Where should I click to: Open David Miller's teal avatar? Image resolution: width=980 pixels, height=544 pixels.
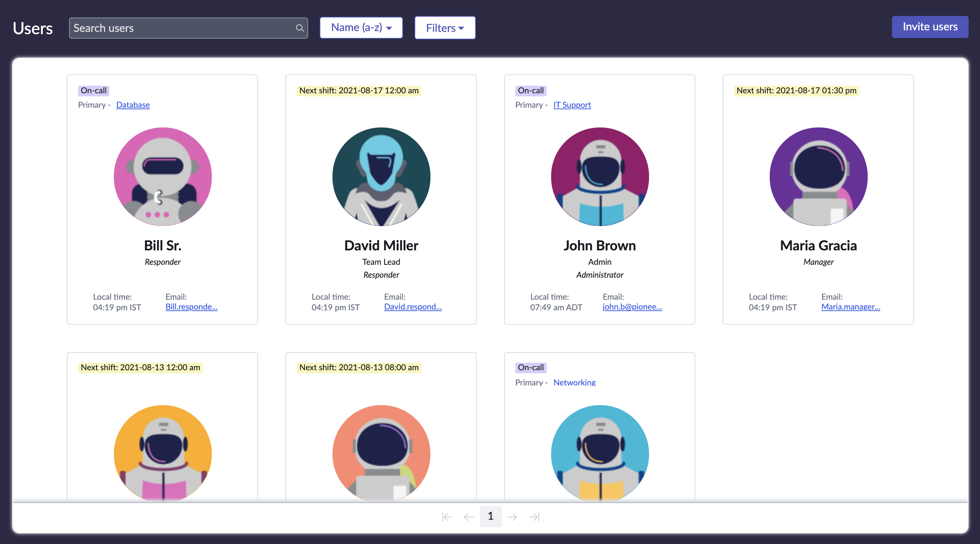(x=381, y=177)
